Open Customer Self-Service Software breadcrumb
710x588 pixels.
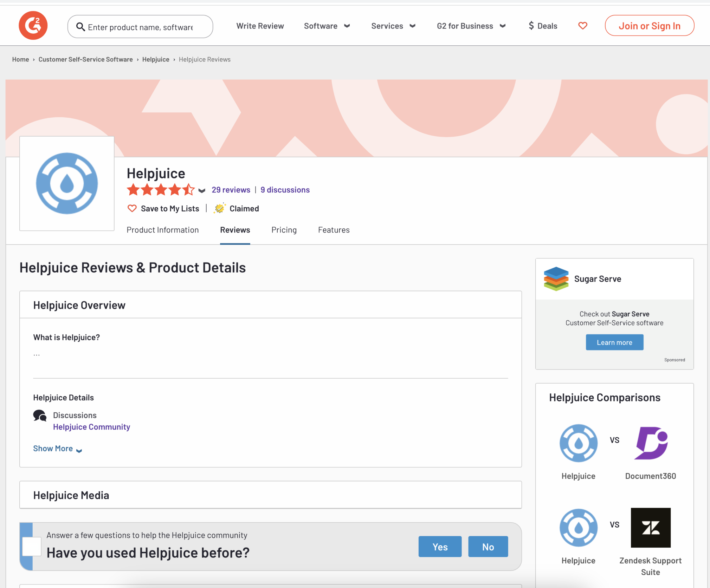pos(85,59)
